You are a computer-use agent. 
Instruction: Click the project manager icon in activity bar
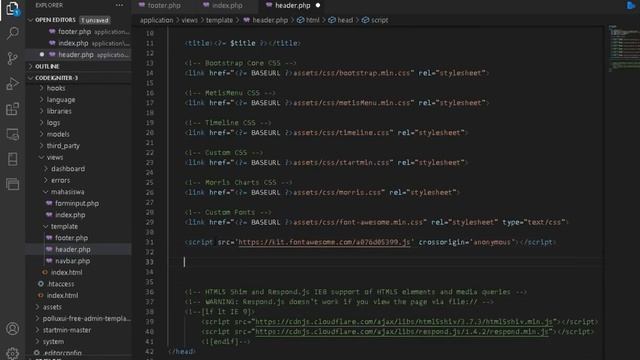(x=13, y=184)
